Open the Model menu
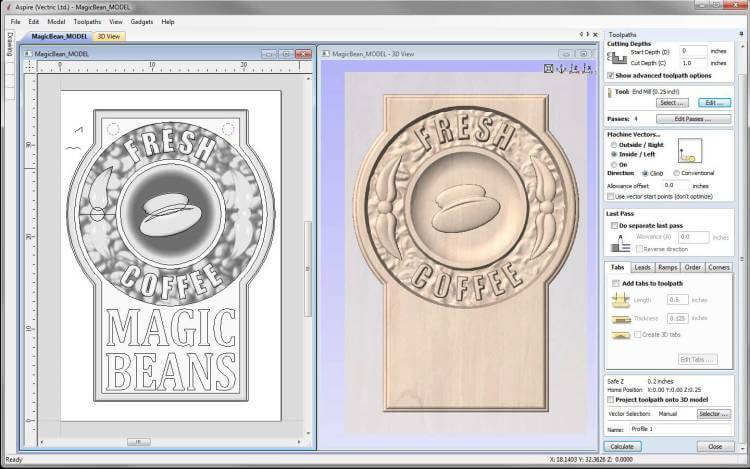This screenshot has height=469, width=750. [56, 22]
